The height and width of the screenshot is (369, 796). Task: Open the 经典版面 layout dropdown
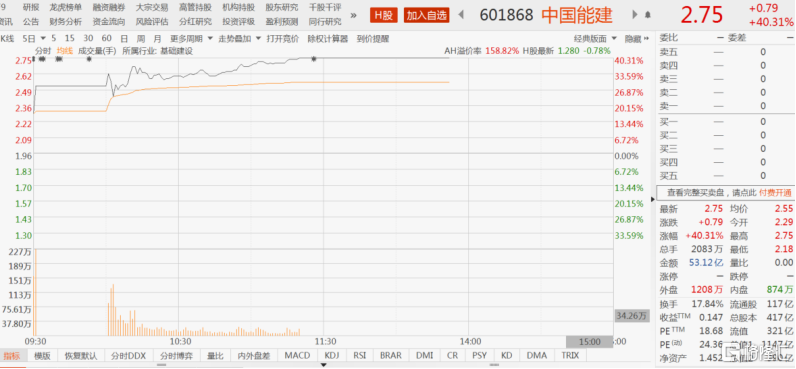(x=595, y=39)
